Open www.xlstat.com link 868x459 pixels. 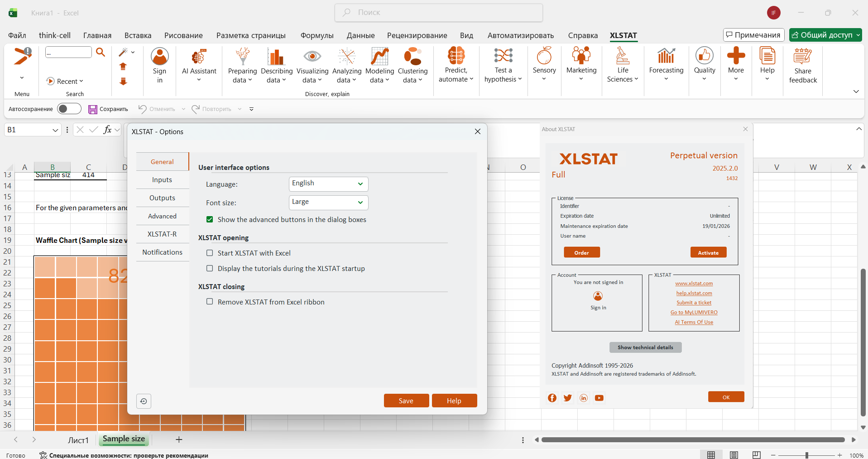[x=694, y=283]
